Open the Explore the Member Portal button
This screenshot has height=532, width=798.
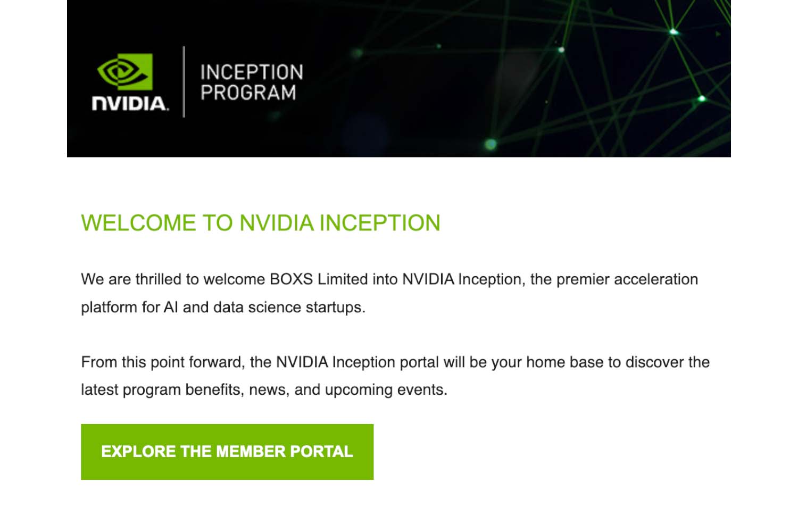tap(227, 452)
